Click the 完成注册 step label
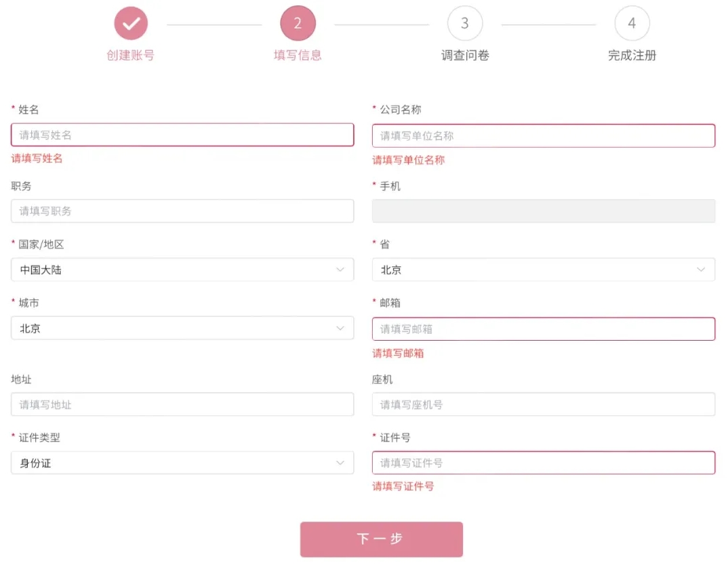728x567 pixels. [632, 56]
